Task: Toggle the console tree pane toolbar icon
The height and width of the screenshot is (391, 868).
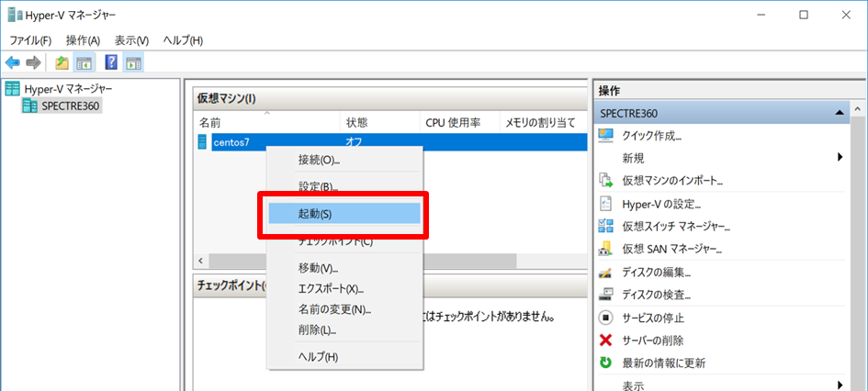Action: 84,63
